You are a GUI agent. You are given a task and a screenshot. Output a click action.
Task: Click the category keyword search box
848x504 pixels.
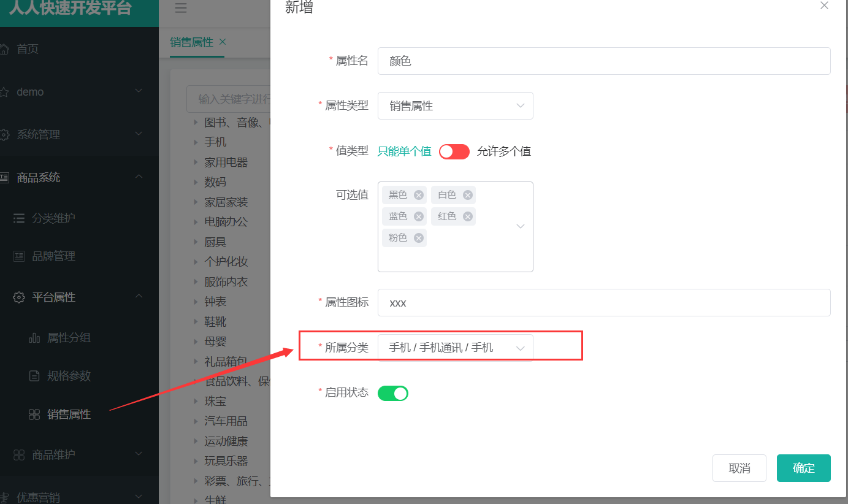coord(229,99)
